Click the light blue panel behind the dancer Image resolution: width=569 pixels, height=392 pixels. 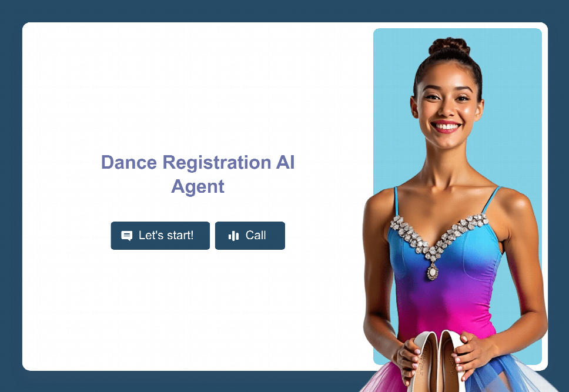pos(516,109)
